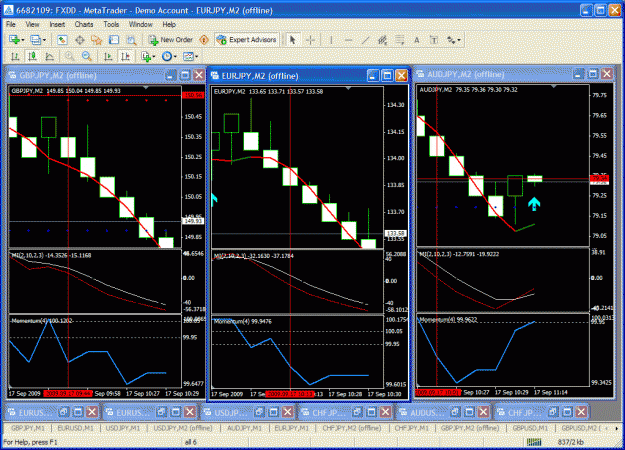Image resolution: width=625 pixels, height=450 pixels.
Task: Click the EURJPY red date label on time axis
Action: 290,394
